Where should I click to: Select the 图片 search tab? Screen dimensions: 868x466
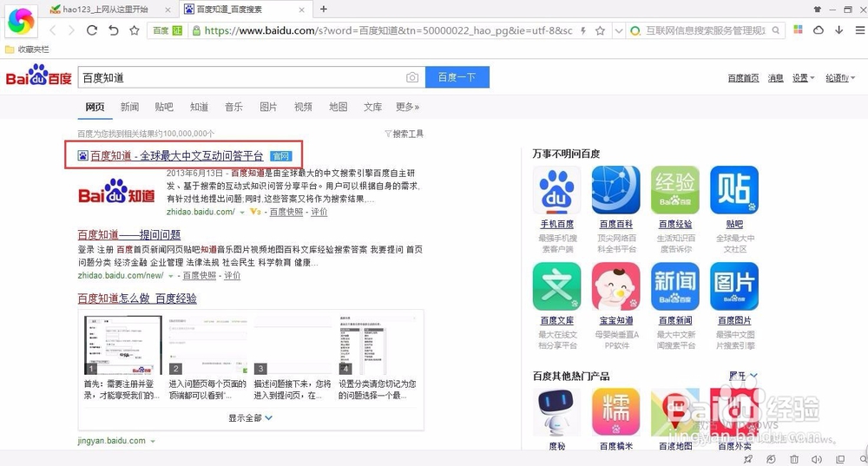268,107
